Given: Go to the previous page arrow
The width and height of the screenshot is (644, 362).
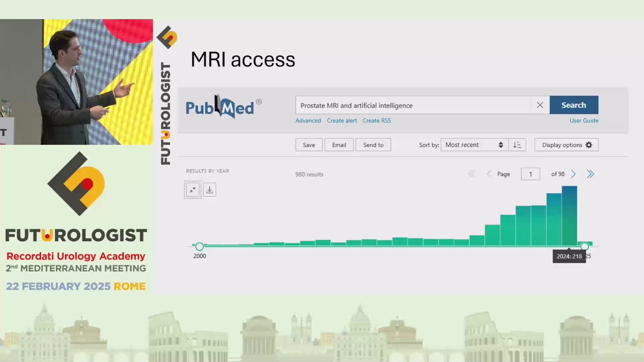Looking at the screenshot, I should click(489, 174).
